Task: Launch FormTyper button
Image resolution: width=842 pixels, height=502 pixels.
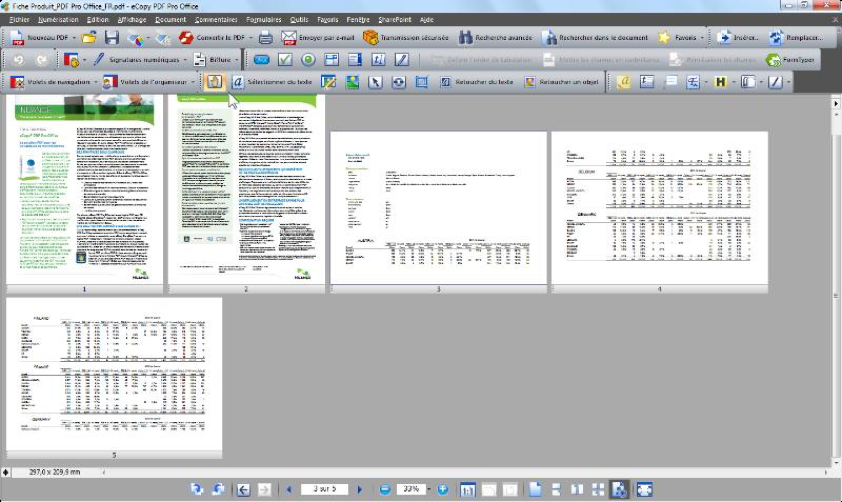Action: [790, 60]
